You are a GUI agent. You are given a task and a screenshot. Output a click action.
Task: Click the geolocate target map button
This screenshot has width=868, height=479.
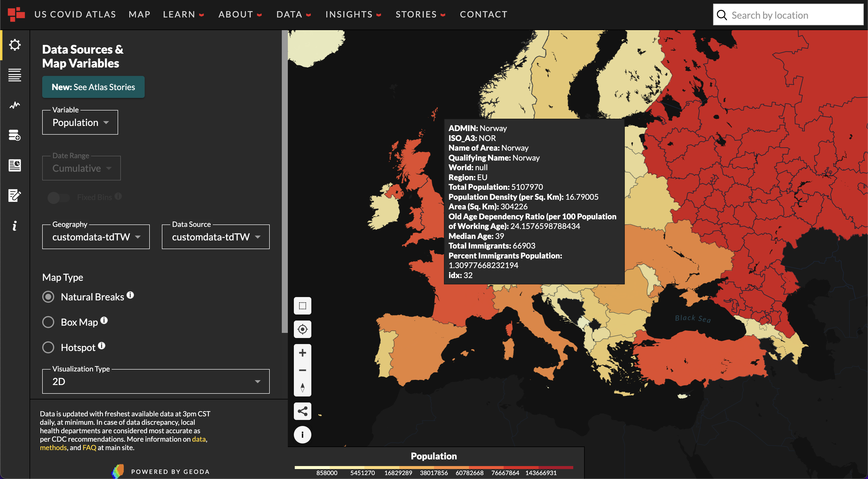[x=302, y=329]
